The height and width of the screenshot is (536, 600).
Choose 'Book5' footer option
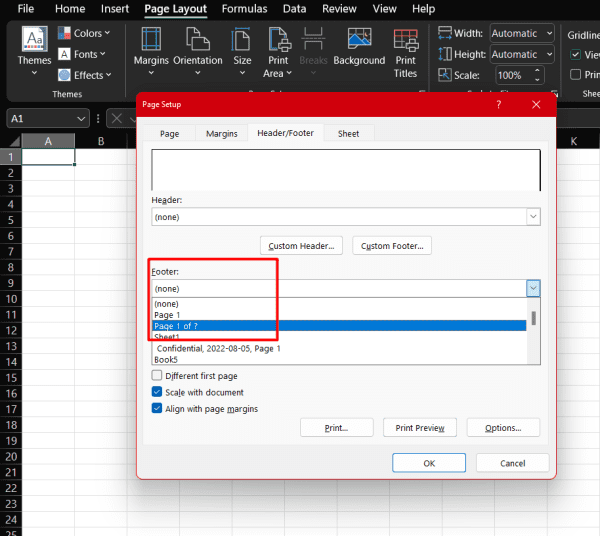(x=339, y=360)
